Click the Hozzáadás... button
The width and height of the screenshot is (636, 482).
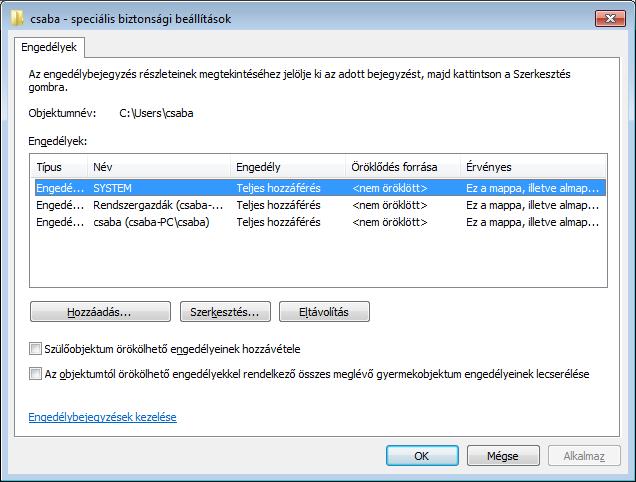[x=100, y=312]
